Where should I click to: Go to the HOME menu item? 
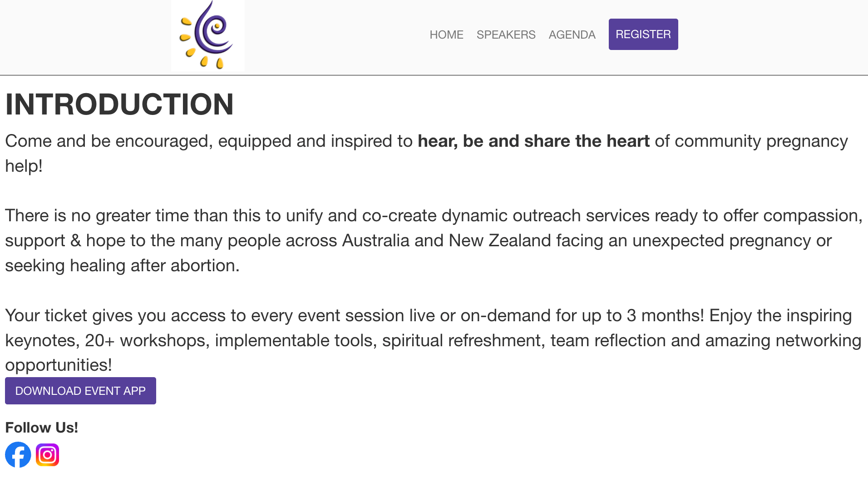(x=446, y=35)
